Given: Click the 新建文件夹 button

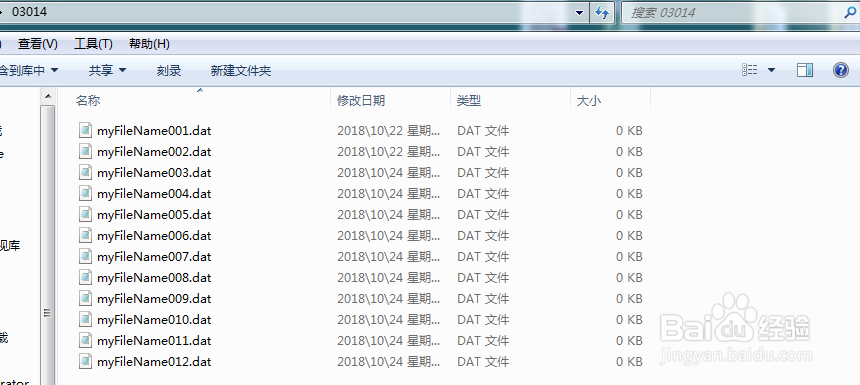Looking at the screenshot, I should click(241, 71).
